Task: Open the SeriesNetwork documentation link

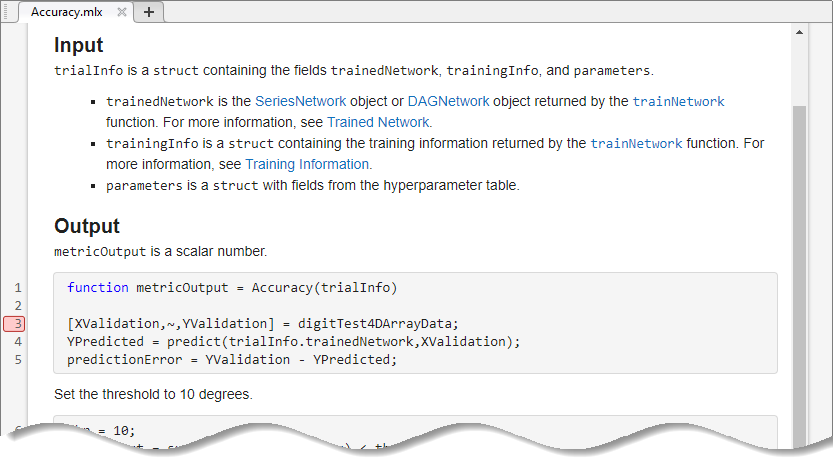Action: click(300, 102)
